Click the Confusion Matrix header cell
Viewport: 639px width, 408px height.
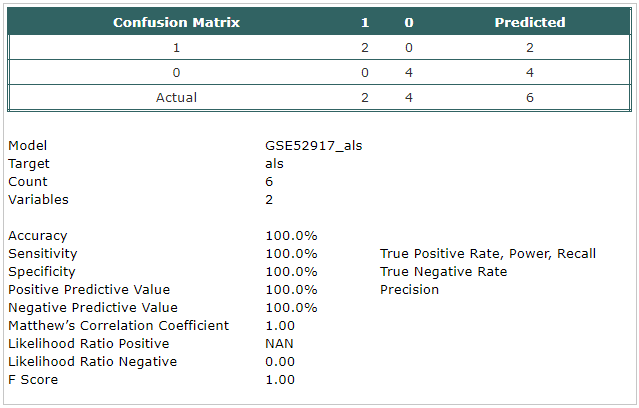pyautogui.click(x=176, y=22)
